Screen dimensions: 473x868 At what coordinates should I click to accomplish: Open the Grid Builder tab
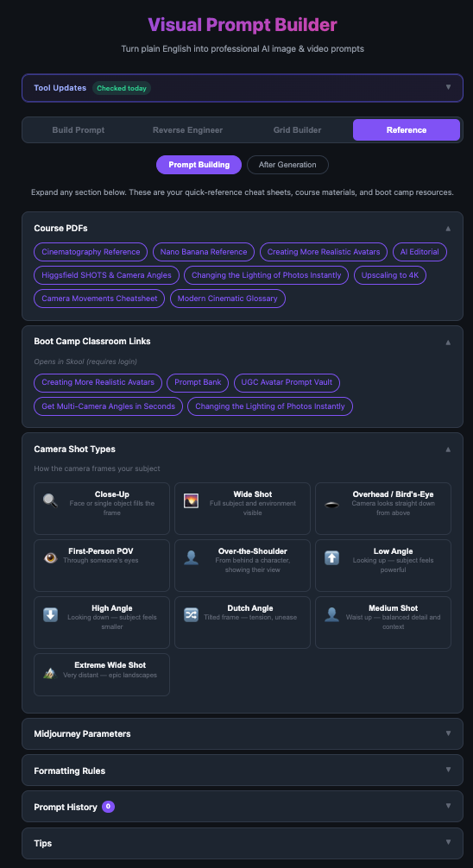(298, 130)
